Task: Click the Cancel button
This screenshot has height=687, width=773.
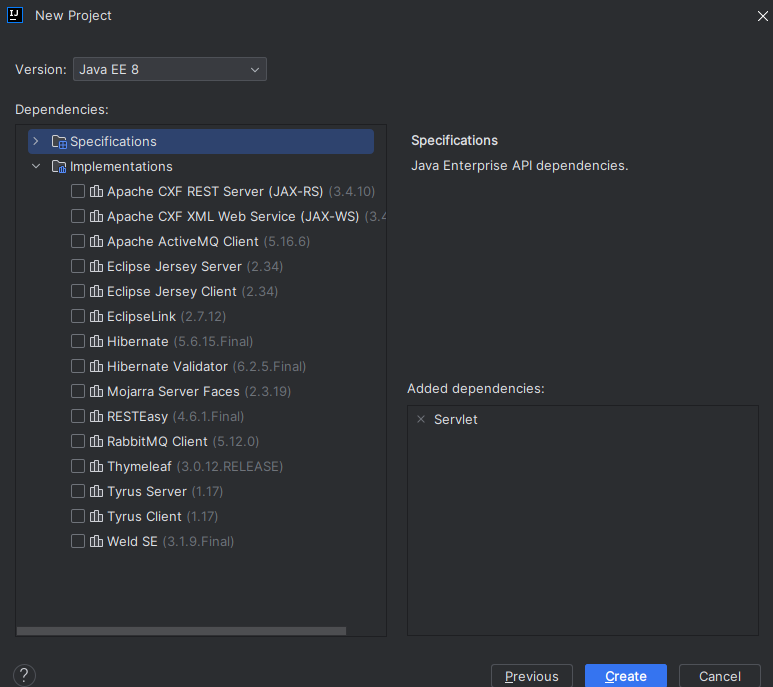Action: coord(720,676)
